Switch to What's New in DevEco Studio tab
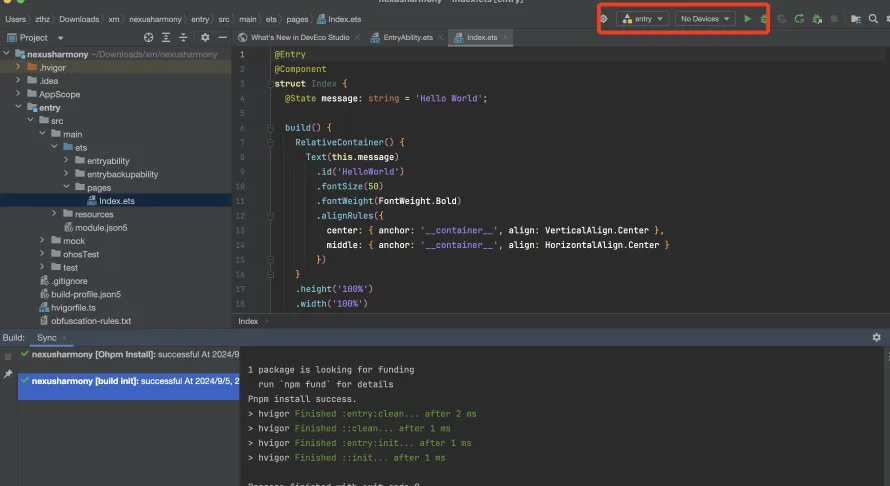 click(301, 37)
